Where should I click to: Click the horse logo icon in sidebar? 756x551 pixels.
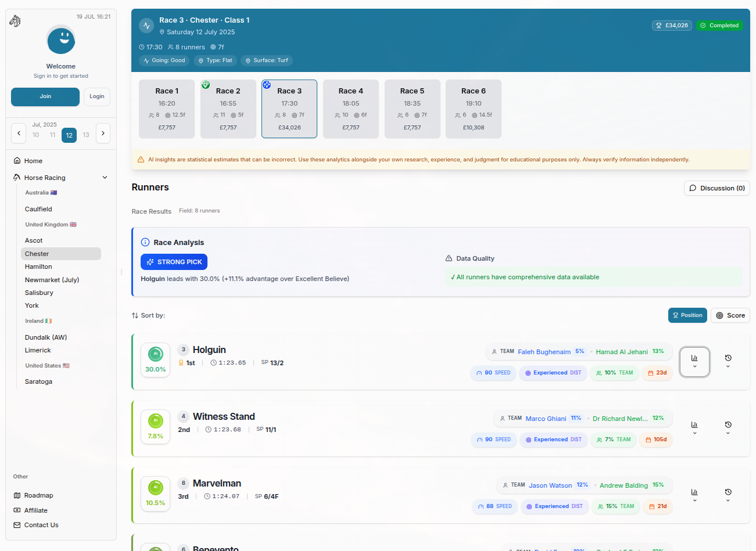15,21
